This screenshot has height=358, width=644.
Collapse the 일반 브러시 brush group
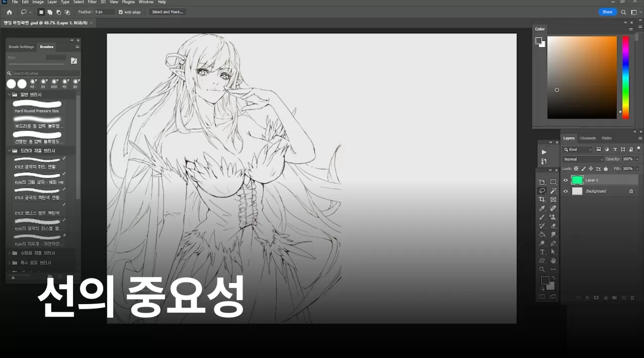(x=9, y=94)
